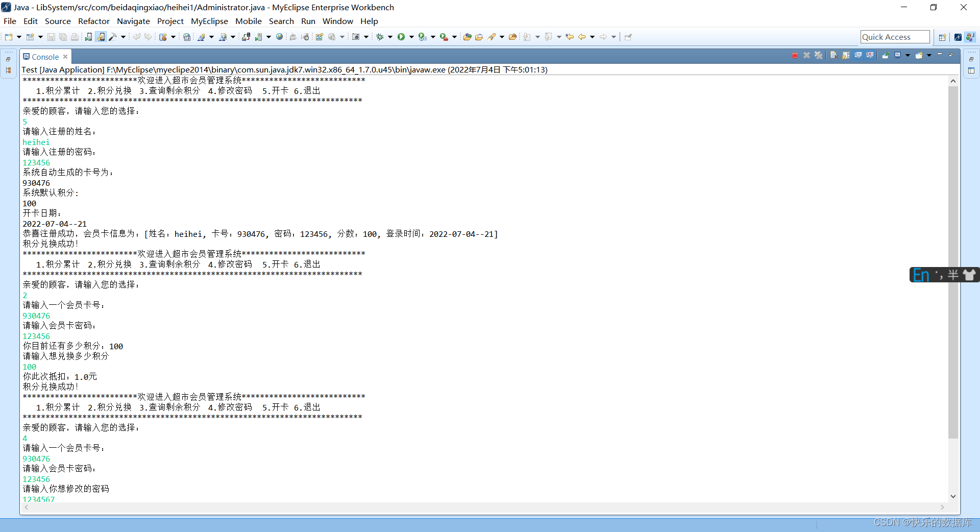Click the build hammer icon
Image resolution: width=980 pixels, height=532 pixels.
pyautogui.click(x=113, y=37)
